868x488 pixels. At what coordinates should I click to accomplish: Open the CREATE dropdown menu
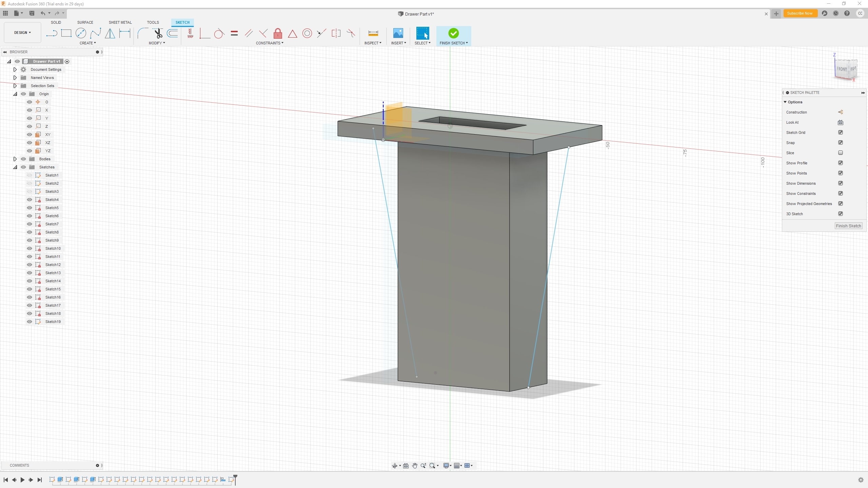pyautogui.click(x=87, y=43)
